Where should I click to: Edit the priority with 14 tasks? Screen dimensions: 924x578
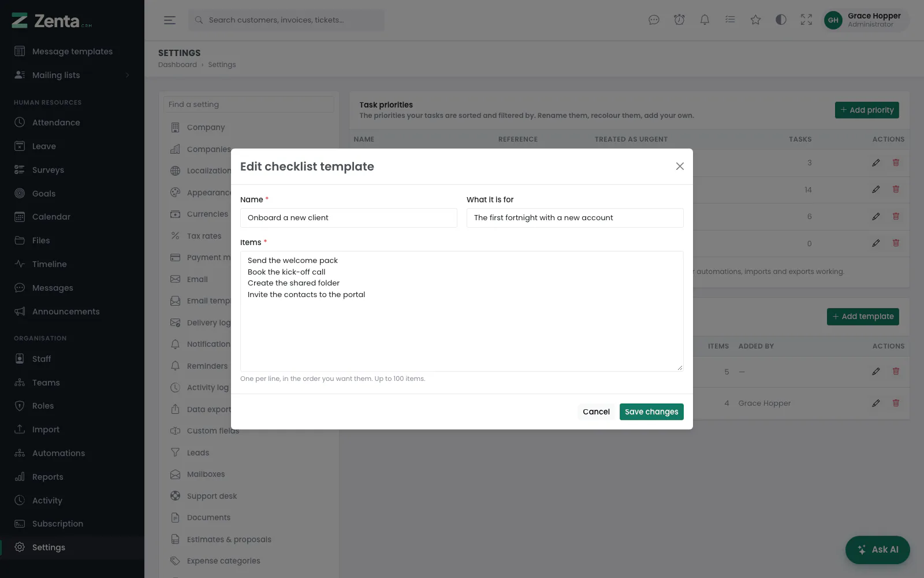pos(876,190)
